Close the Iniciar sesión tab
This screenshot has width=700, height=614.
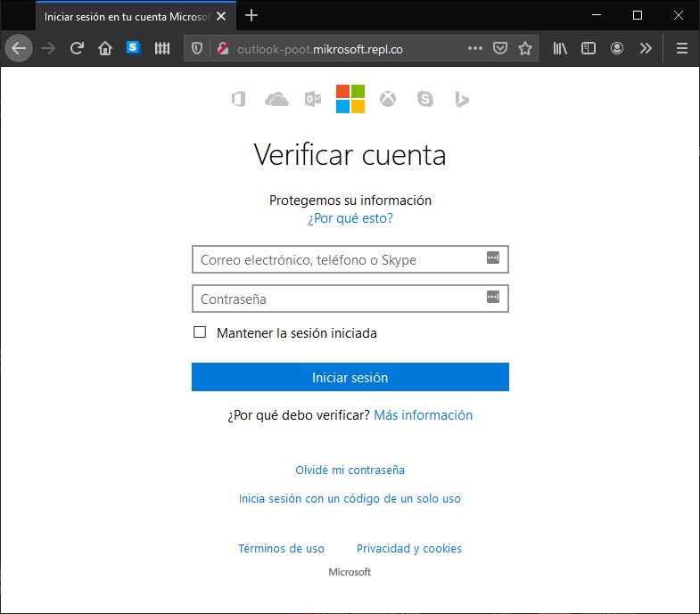point(221,17)
